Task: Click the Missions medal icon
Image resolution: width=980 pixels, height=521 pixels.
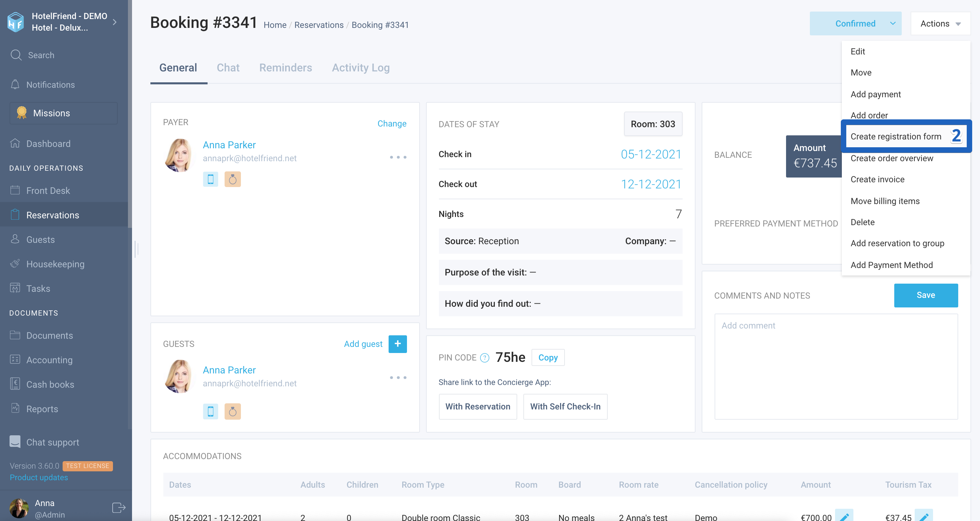Action: tap(22, 113)
